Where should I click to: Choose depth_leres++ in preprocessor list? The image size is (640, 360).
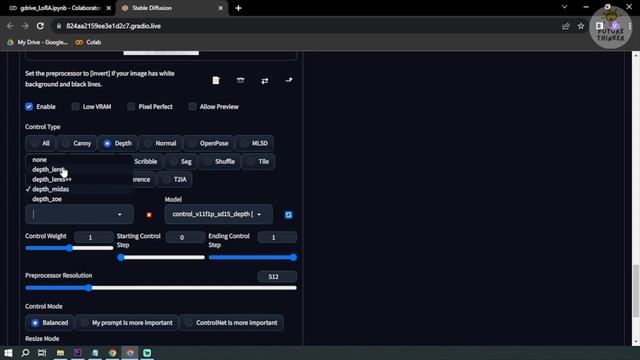(79, 179)
